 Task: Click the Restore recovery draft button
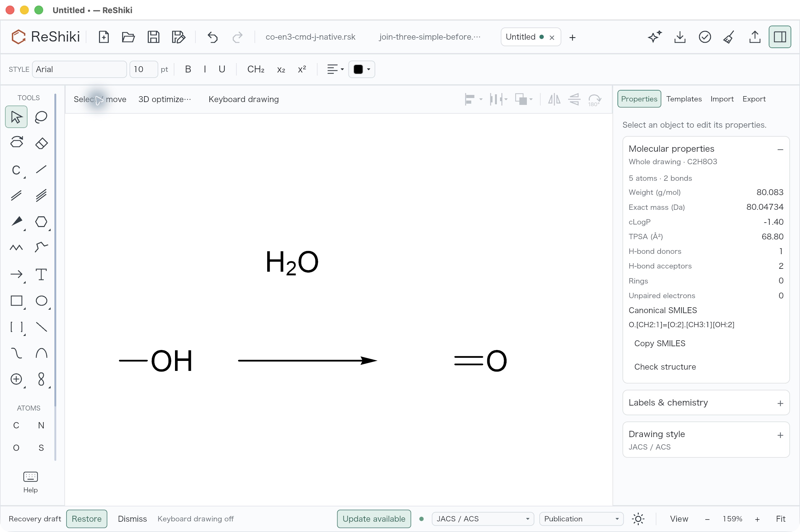coord(86,519)
